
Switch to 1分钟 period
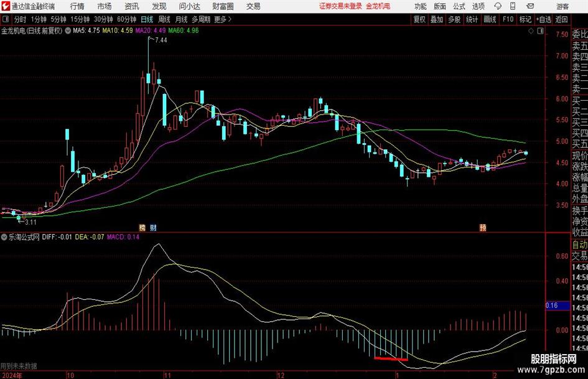[x=39, y=19]
